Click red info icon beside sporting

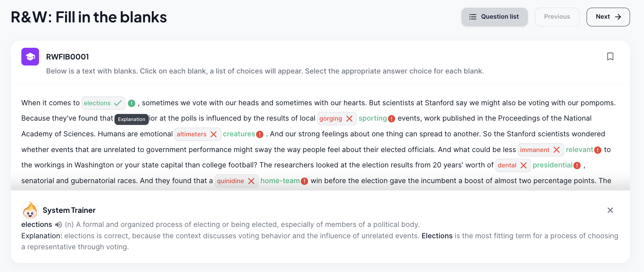[392, 119]
